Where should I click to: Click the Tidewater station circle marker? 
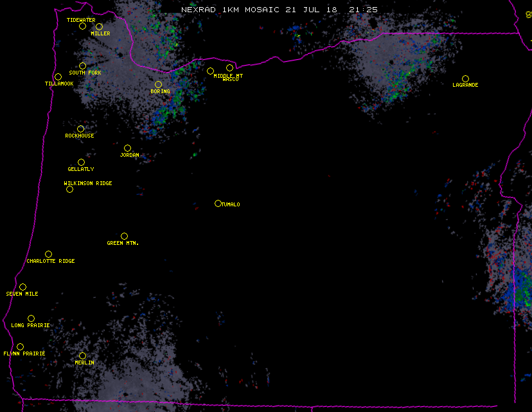[82, 26]
